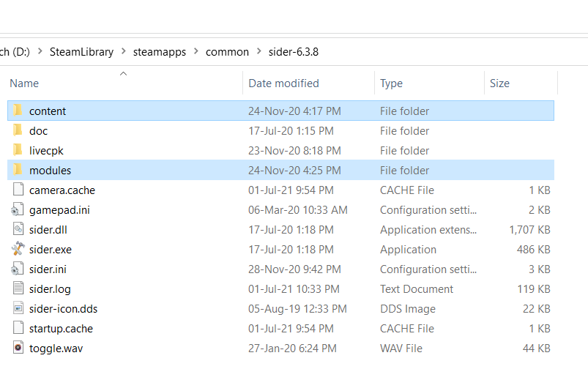Click the toggle.wav audio file icon

point(18,348)
